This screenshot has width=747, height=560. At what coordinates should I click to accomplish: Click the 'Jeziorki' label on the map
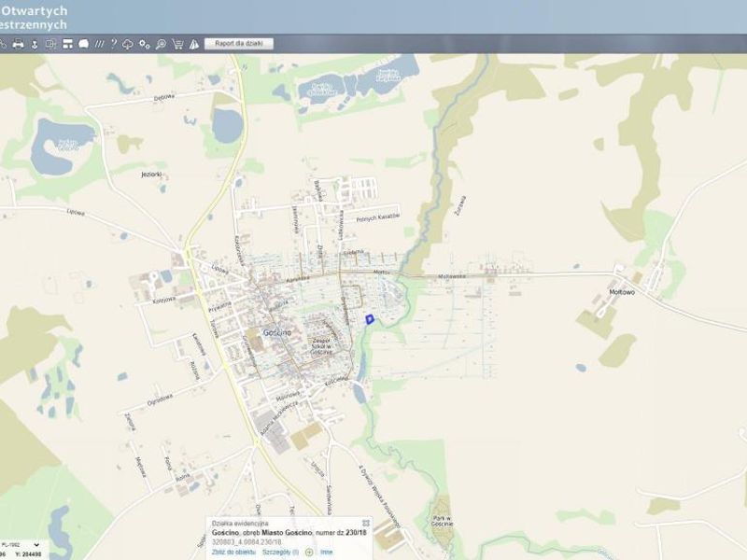tap(151, 175)
